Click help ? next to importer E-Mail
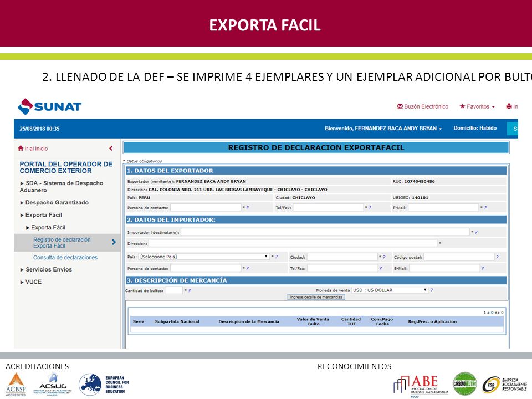 (x=483, y=268)
